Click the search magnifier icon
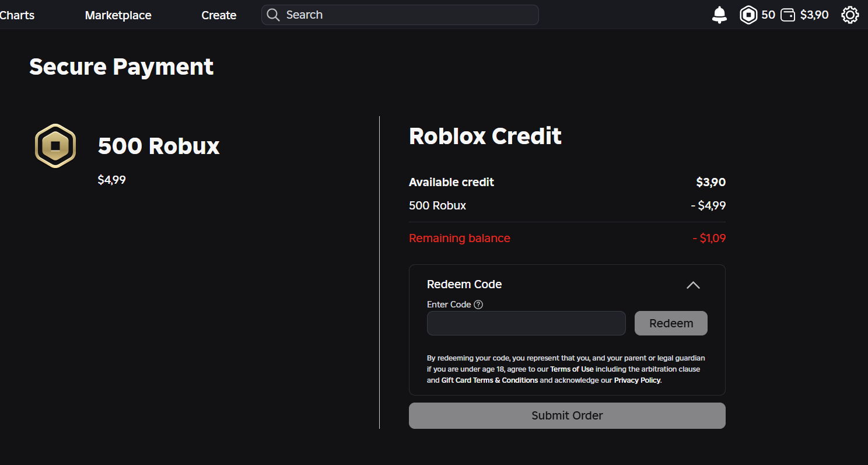868x465 pixels. [273, 15]
